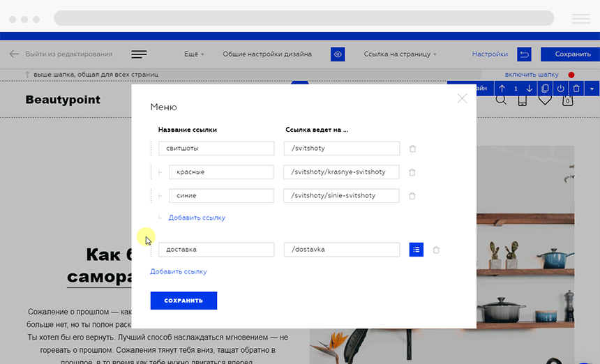The width and height of the screenshot is (600, 364).
Task: Expand the Ещё dropdown
Action: 194,54
